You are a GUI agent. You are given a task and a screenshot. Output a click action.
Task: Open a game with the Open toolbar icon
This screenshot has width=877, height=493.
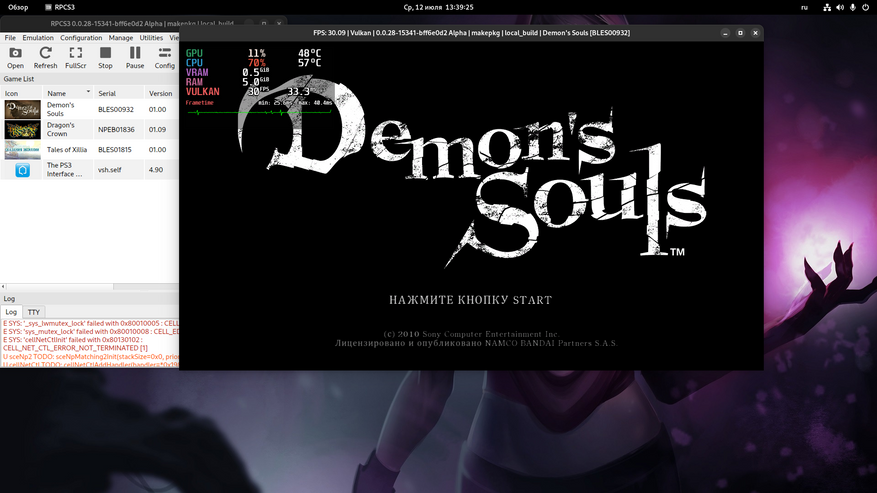(x=15, y=58)
